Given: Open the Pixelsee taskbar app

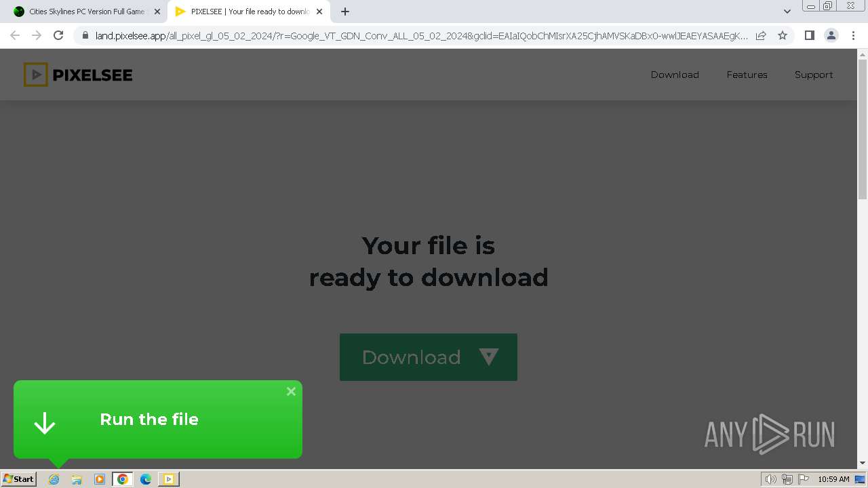Looking at the screenshot, I should 168,479.
